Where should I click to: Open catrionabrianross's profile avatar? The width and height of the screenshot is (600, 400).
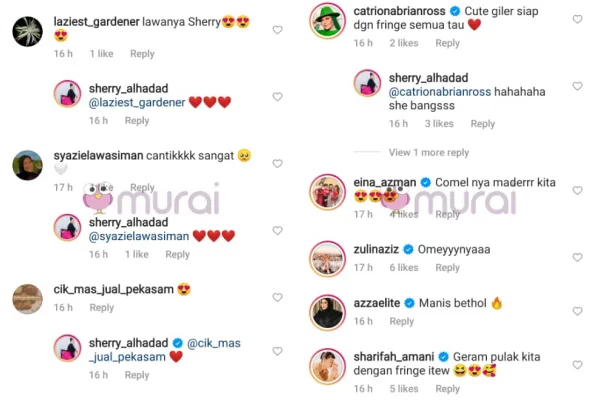[x=327, y=21]
